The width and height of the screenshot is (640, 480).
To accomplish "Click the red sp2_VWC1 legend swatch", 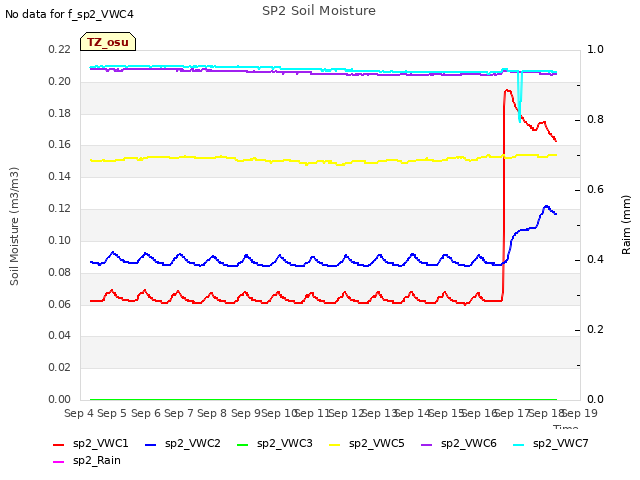I will [59, 444].
